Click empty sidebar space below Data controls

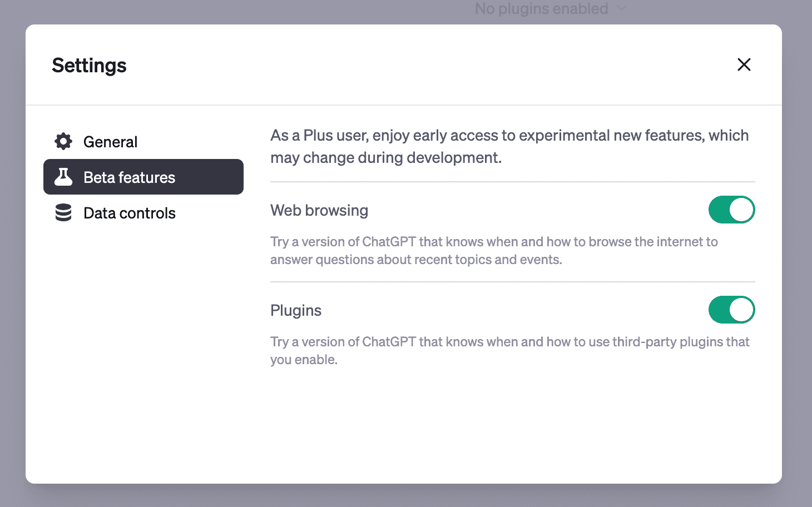[x=143, y=345]
